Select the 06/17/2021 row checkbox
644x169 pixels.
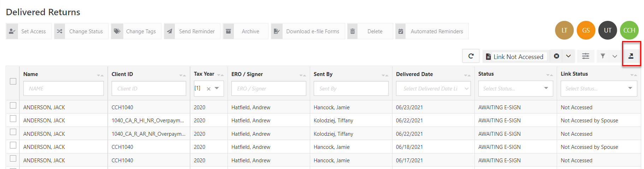click(x=13, y=158)
